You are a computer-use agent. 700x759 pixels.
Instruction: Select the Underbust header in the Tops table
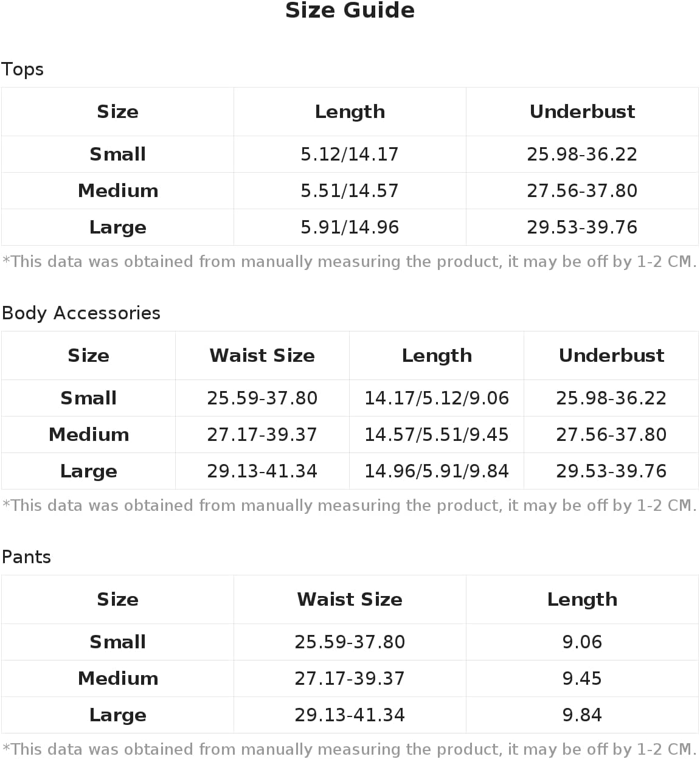point(582,112)
